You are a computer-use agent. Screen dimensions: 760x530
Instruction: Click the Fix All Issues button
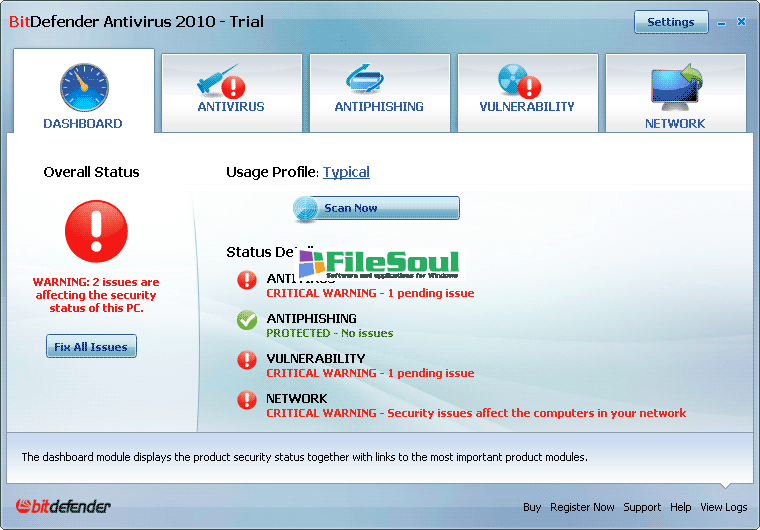(91, 347)
